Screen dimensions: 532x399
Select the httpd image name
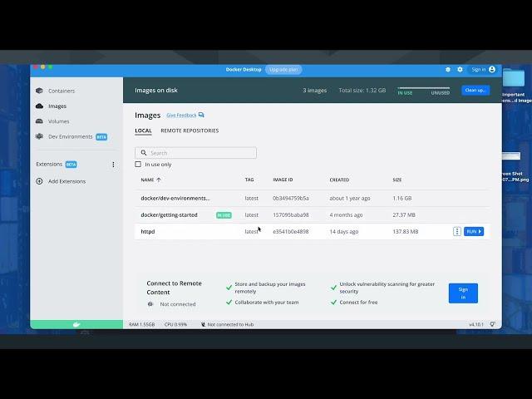point(148,231)
